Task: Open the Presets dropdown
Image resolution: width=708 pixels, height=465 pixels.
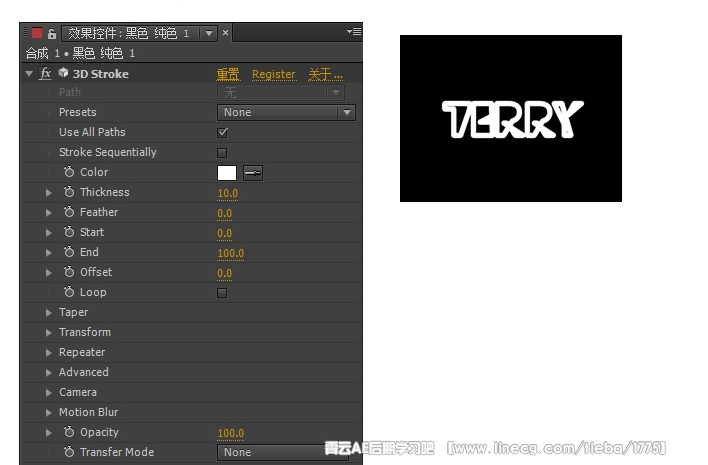Action: pyautogui.click(x=286, y=112)
